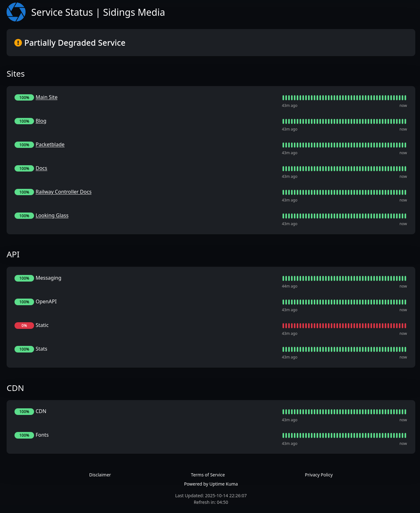Open the Docs link
The width and height of the screenshot is (420, 513).
tap(41, 168)
